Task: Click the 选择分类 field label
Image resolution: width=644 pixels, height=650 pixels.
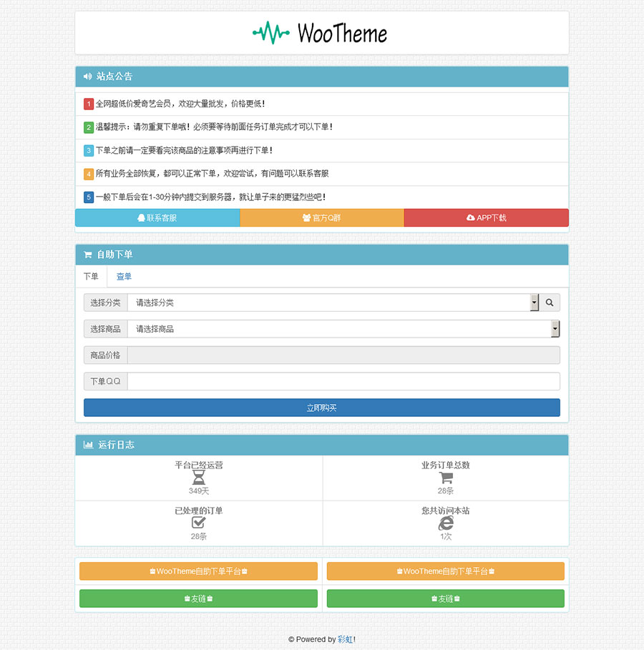Action: [105, 302]
